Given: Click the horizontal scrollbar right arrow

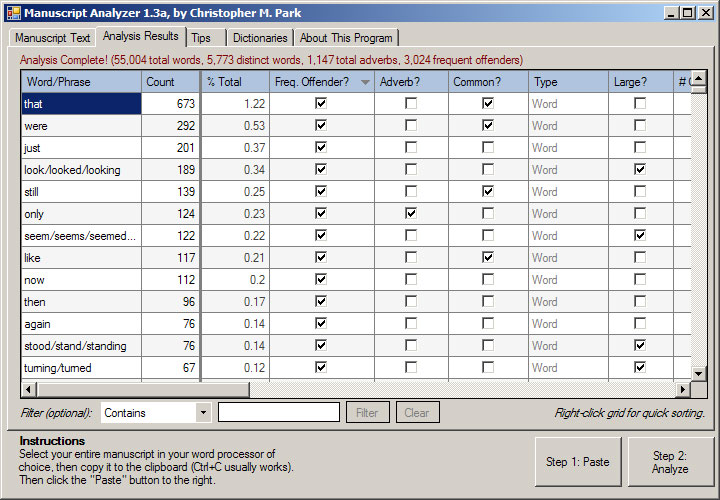Looking at the screenshot, I should (x=683, y=390).
